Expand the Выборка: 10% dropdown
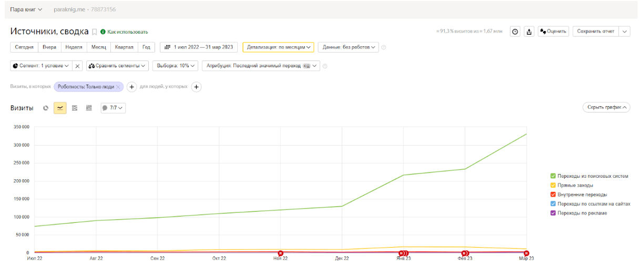The width and height of the screenshot is (644, 276). tap(175, 66)
